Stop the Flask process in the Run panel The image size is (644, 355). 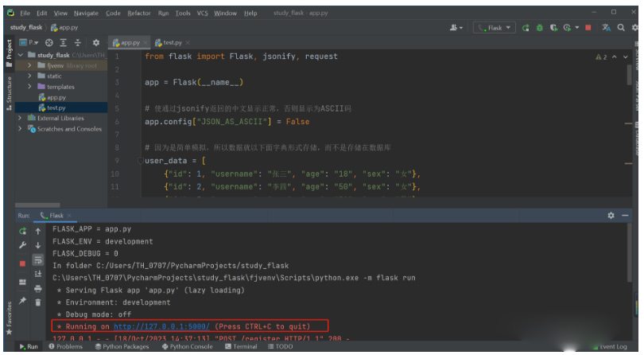coord(22,263)
